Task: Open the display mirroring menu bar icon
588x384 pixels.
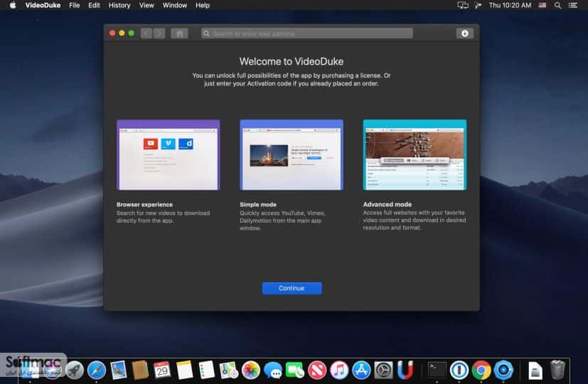Action: click(463, 5)
